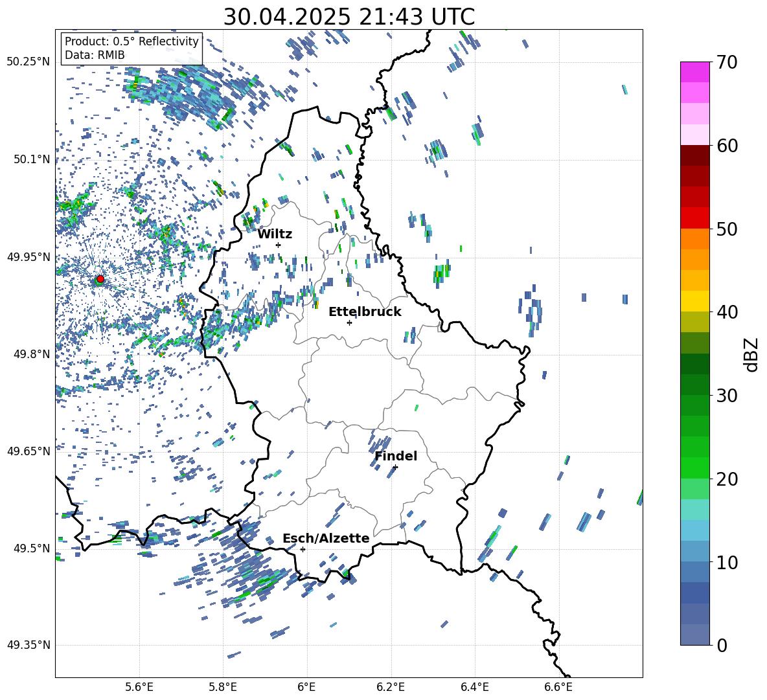Click the Findel city label
Screen dimensions: 767x700
point(396,456)
